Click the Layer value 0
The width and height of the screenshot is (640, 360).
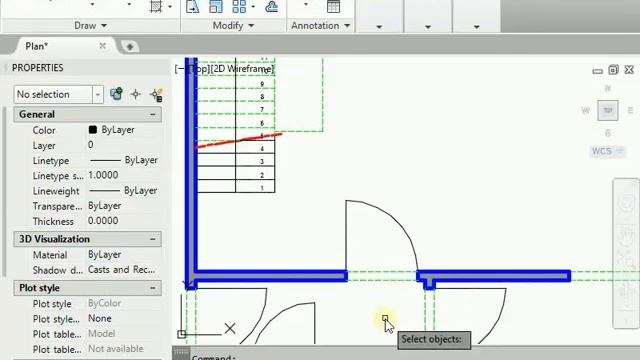(91, 145)
